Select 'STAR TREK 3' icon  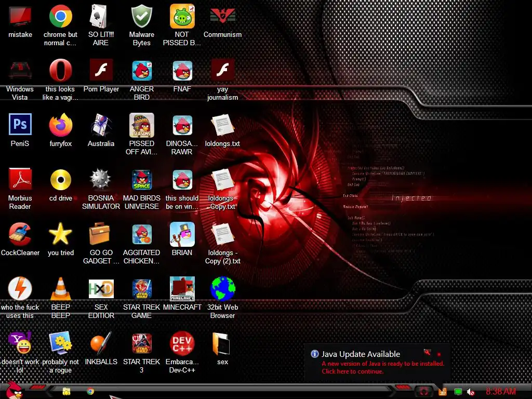pyautogui.click(x=141, y=343)
